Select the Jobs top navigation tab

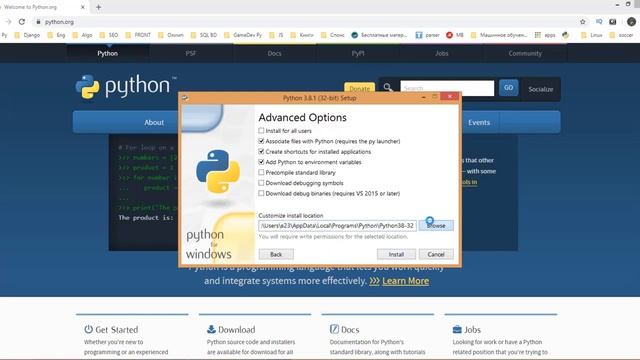click(x=442, y=53)
